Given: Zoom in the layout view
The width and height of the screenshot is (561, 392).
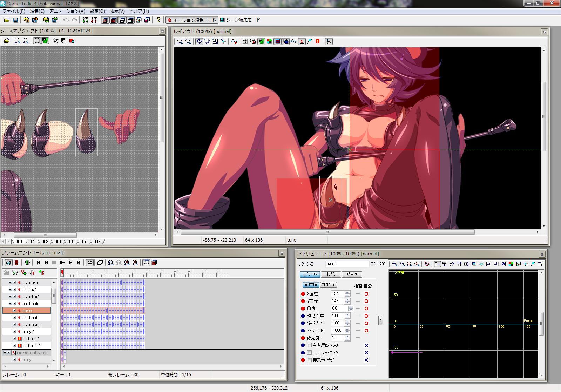Looking at the screenshot, I should (180, 41).
